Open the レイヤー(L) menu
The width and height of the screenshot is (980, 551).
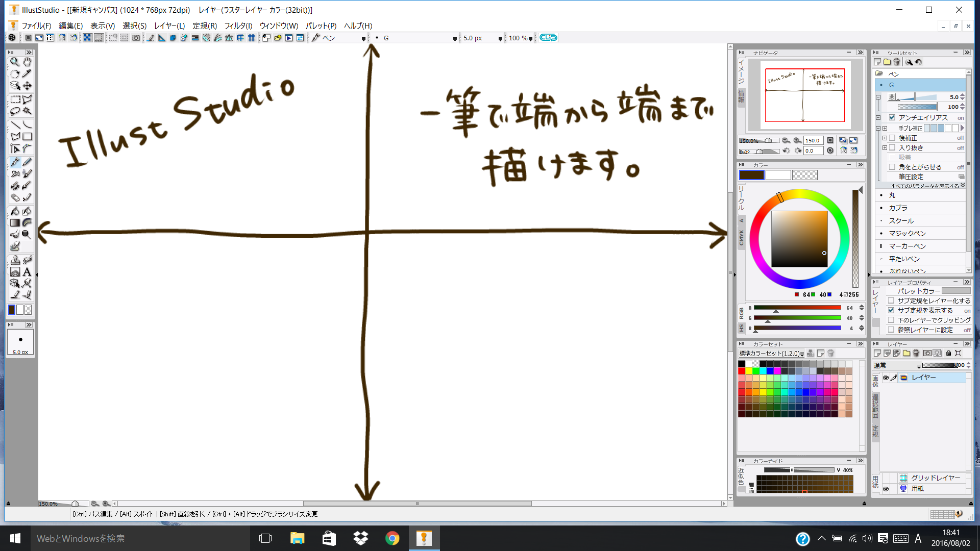tap(169, 26)
